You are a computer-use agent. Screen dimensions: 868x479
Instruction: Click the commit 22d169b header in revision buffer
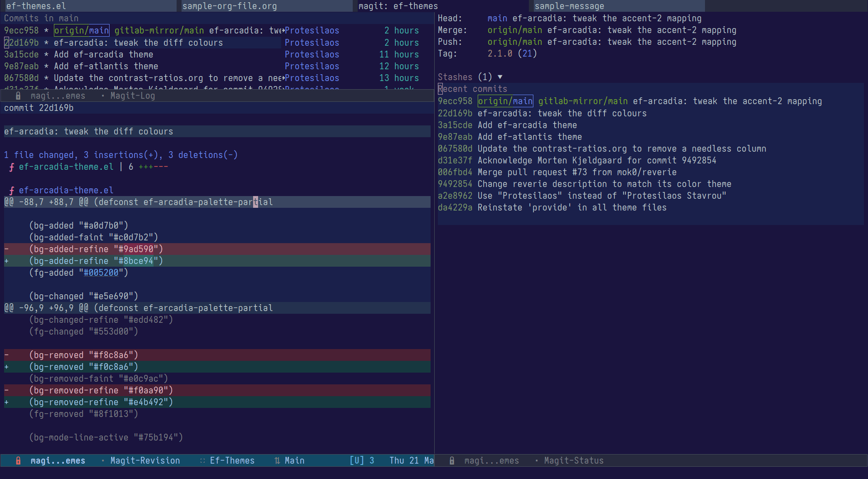(x=38, y=108)
